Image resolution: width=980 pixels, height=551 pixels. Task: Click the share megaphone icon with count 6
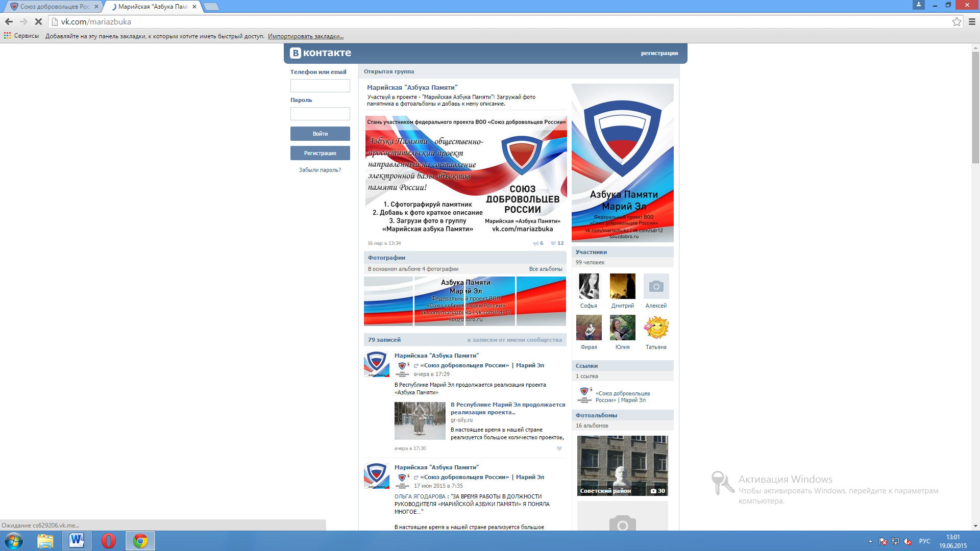(x=538, y=243)
